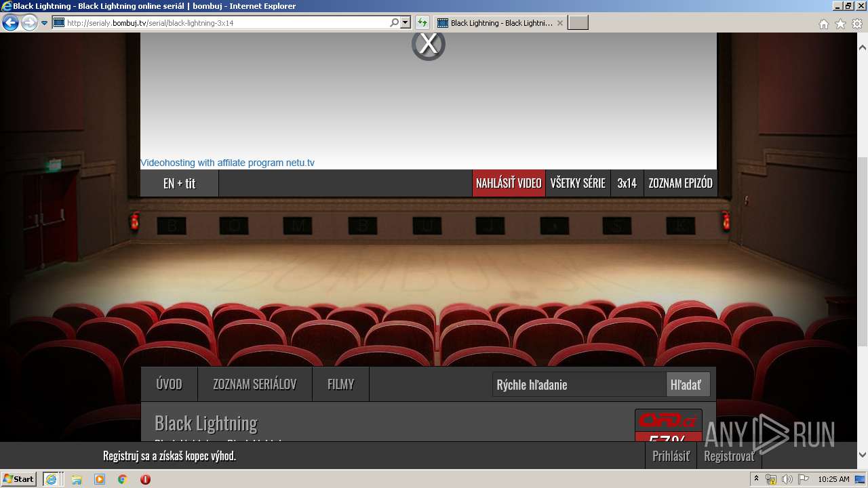
Task: Click the browser Back arrow button
Action: [x=10, y=23]
